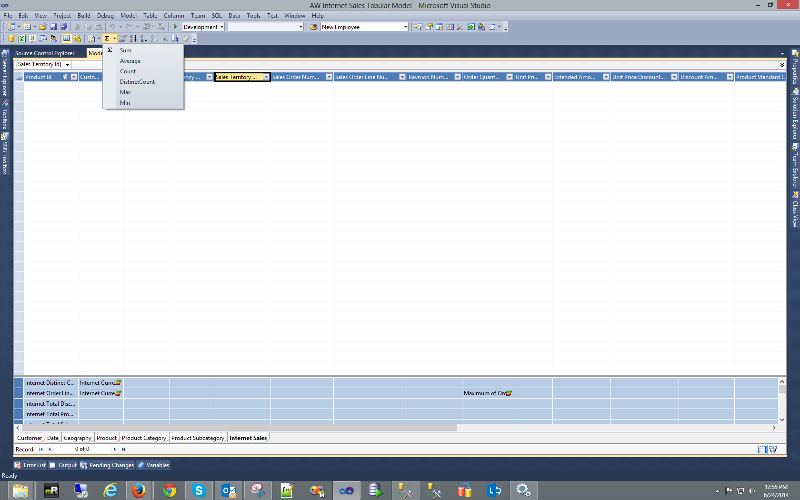Click the Import From Data Source icon

pyautogui.click(x=11, y=38)
